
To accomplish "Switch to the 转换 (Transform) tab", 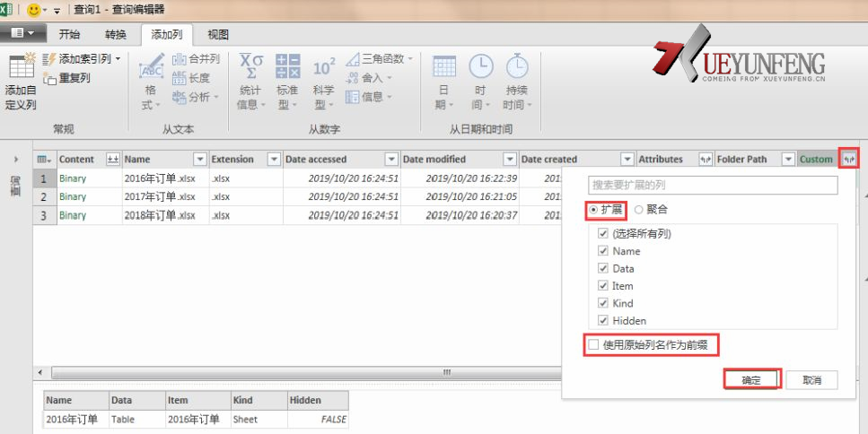I will 116,35.
